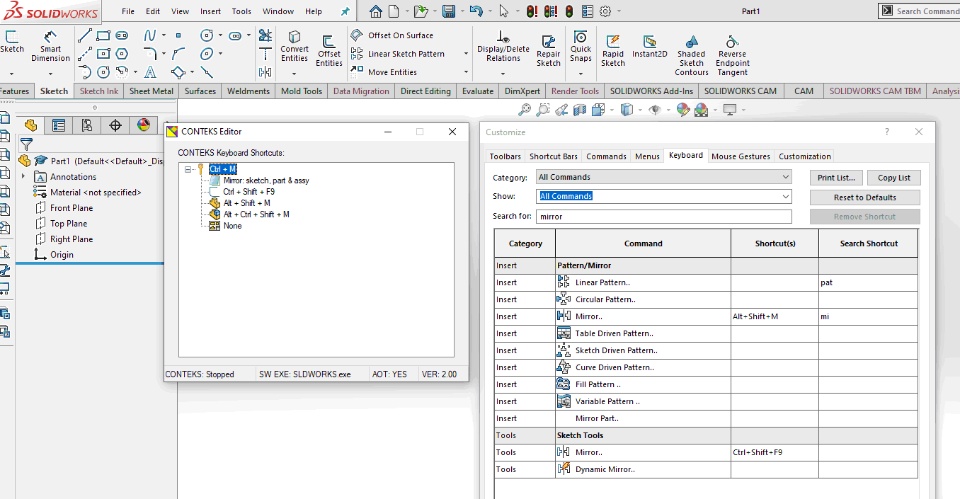The height and width of the screenshot is (499, 960).
Task: Select the Sketch Fillet tool
Action: pyautogui.click(x=150, y=54)
